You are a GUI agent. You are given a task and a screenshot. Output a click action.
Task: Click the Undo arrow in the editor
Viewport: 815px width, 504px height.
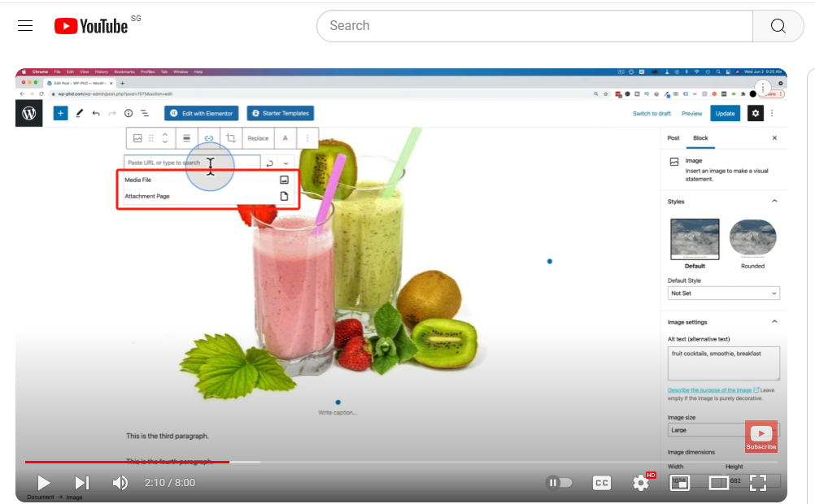[96, 113]
